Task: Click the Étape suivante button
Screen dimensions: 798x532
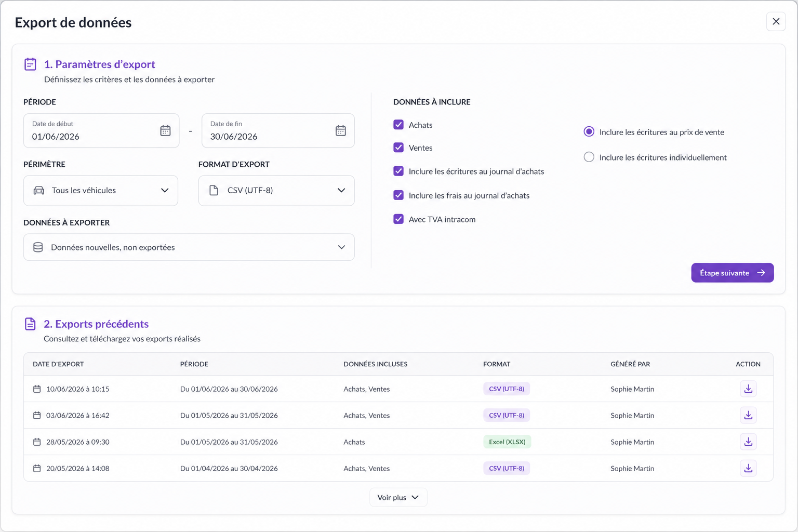Action: pyautogui.click(x=733, y=273)
